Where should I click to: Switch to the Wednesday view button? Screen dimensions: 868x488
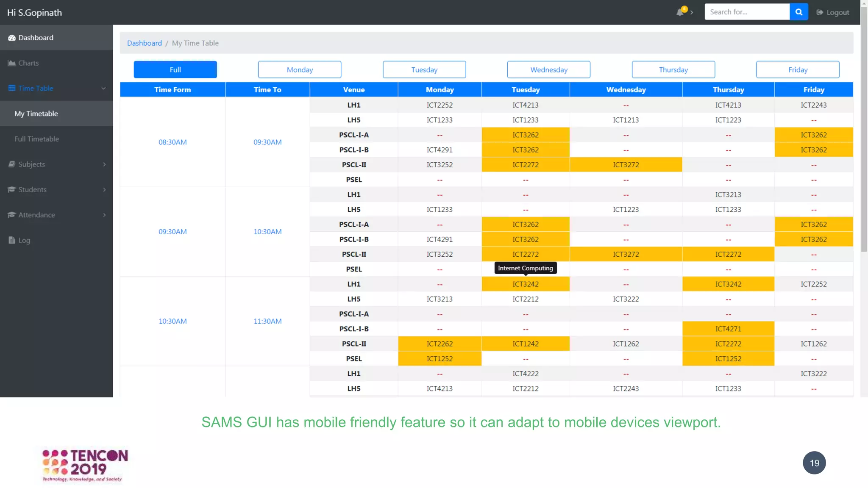[549, 69]
